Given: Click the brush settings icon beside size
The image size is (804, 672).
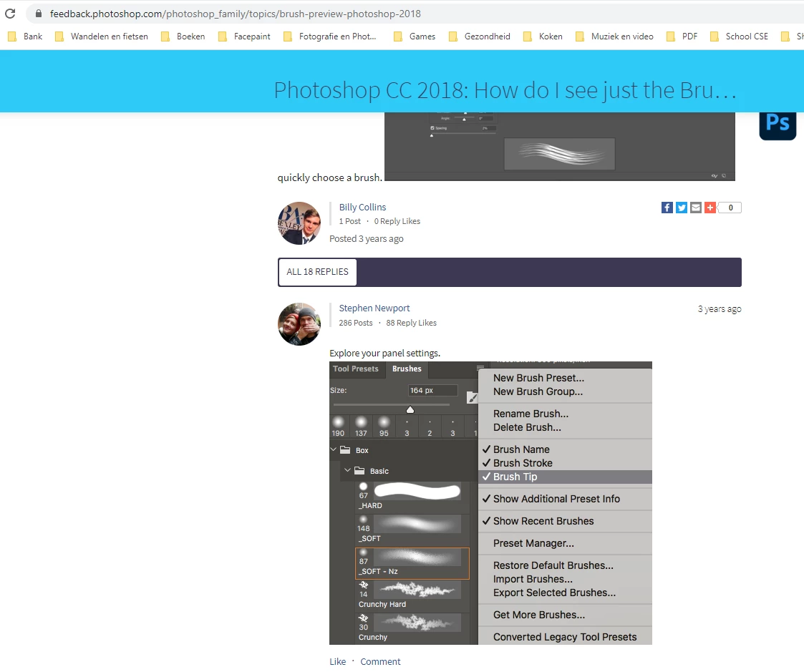Looking at the screenshot, I should click(473, 397).
